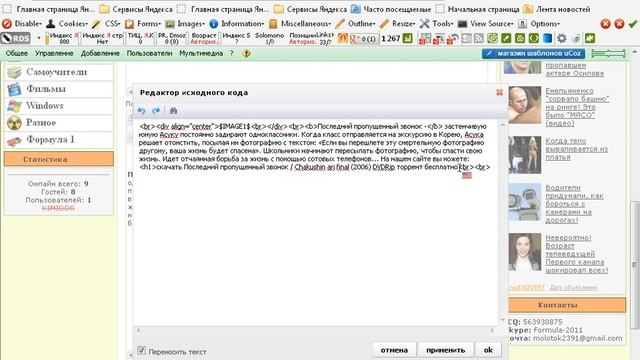Open 'Часто посещаемые' bookmark
640x360 pixels.
click(x=391, y=9)
